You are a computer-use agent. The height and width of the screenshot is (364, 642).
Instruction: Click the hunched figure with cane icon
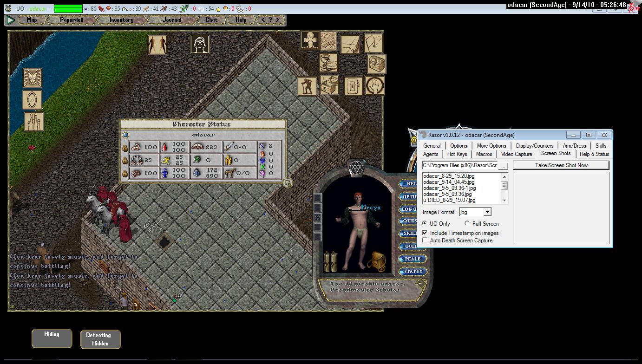tap(307, 86)
